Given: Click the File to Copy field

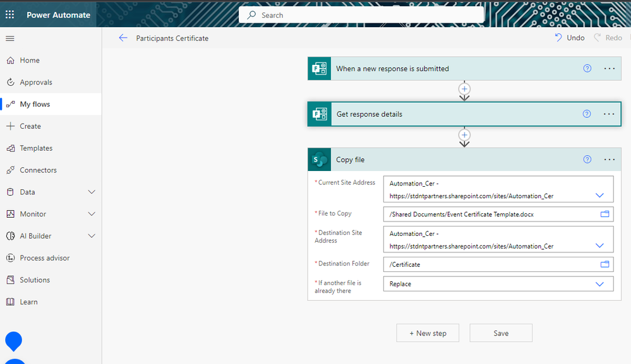Looking at the screenshot, I should 498,214.
